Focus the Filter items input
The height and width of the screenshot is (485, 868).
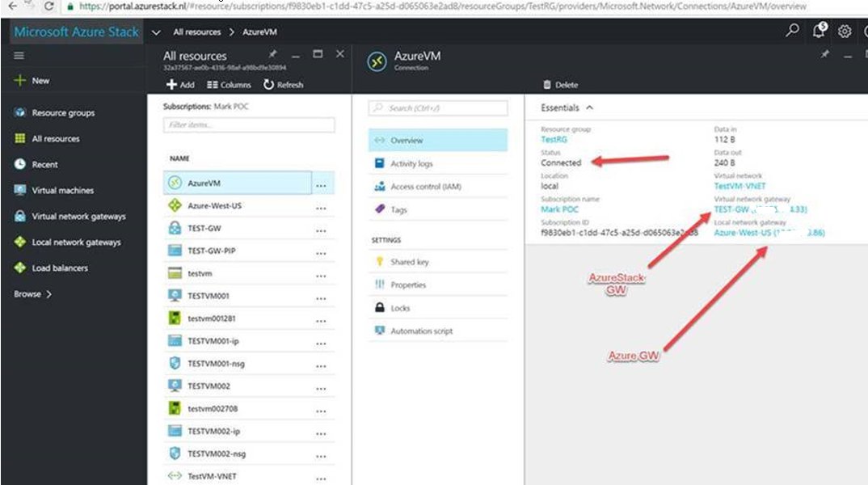click(249, 125)
